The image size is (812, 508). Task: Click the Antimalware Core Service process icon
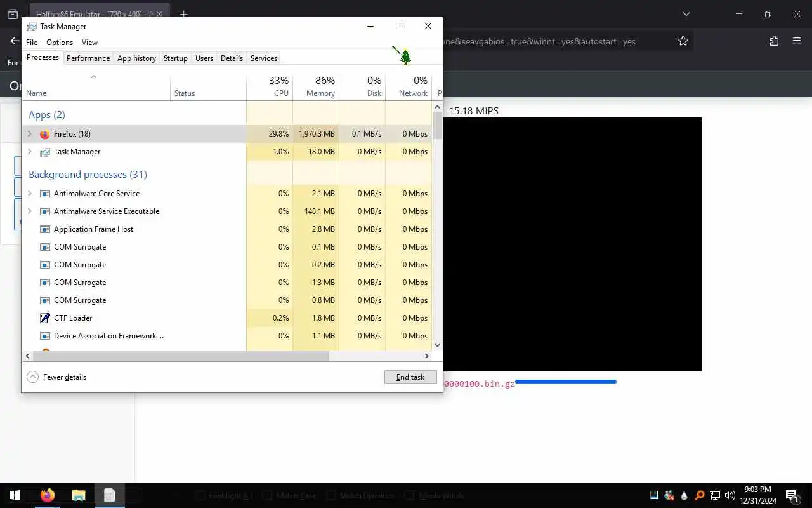44,194
